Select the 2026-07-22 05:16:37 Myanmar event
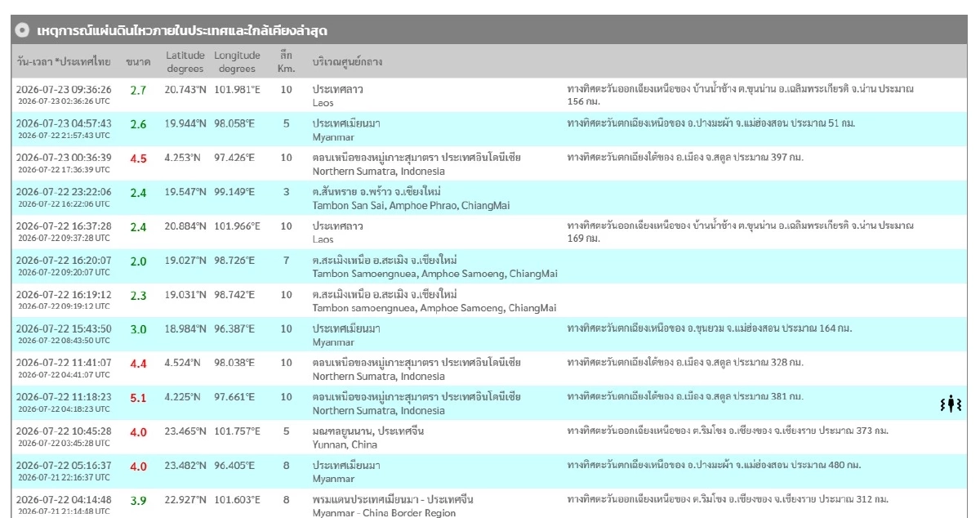The image size is (980, 518). tap(488, 472)
